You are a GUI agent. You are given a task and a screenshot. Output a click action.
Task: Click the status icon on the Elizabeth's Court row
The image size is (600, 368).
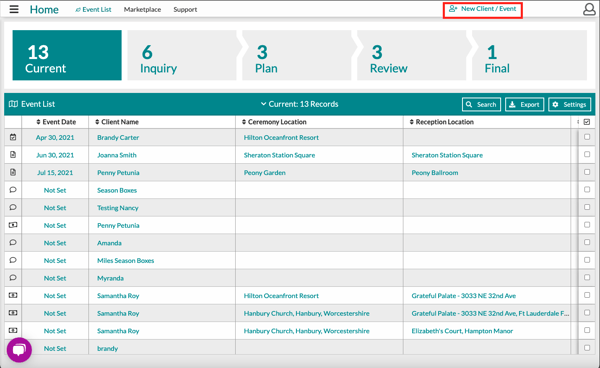(13, 330)
